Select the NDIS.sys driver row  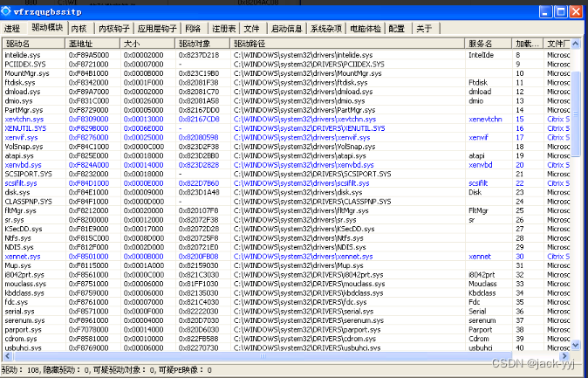[x=287, y=247]
